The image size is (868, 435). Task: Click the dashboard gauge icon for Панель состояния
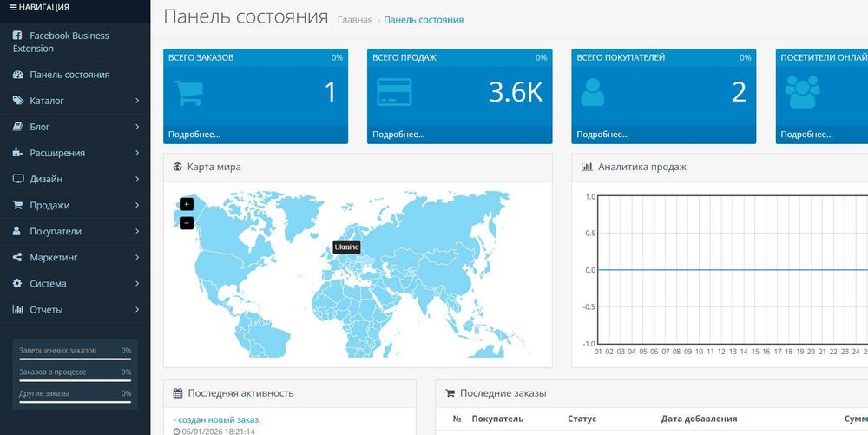click(17, 75)
